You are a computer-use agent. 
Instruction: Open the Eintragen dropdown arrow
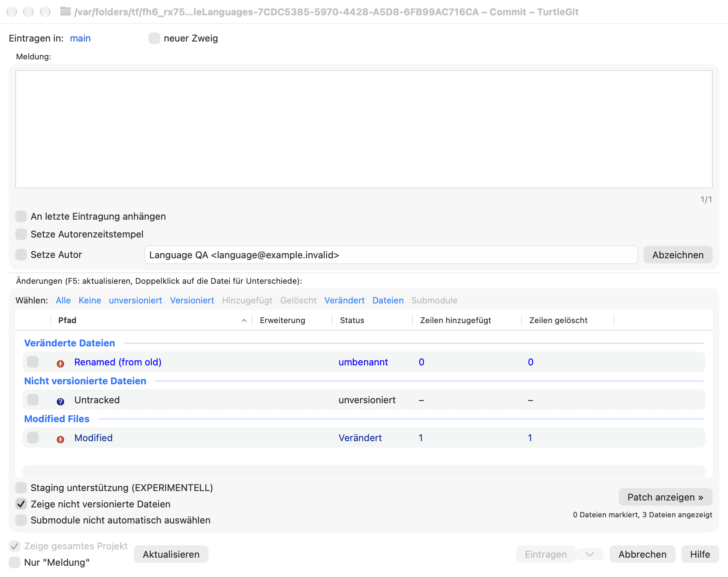590,554
